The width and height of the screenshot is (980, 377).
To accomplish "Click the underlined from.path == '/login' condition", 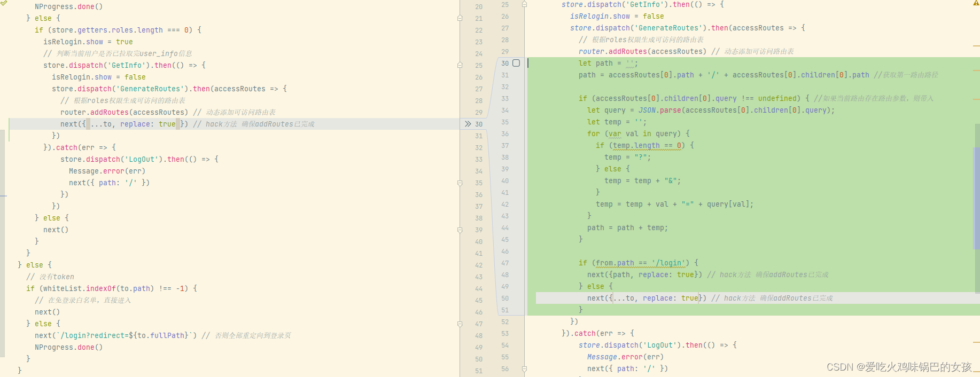I will click(641, 263).
